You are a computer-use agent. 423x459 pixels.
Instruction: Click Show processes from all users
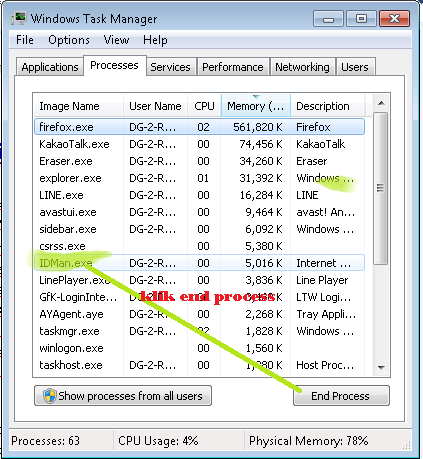123,396
